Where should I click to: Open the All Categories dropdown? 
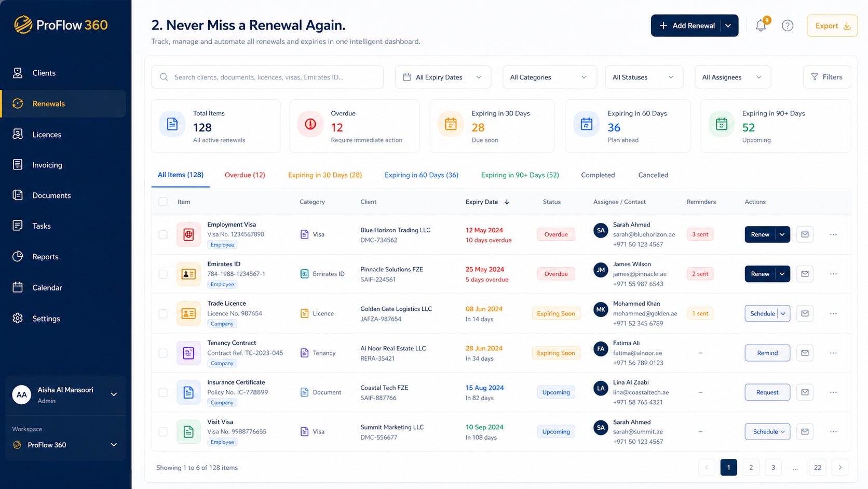tap(549, 77)
